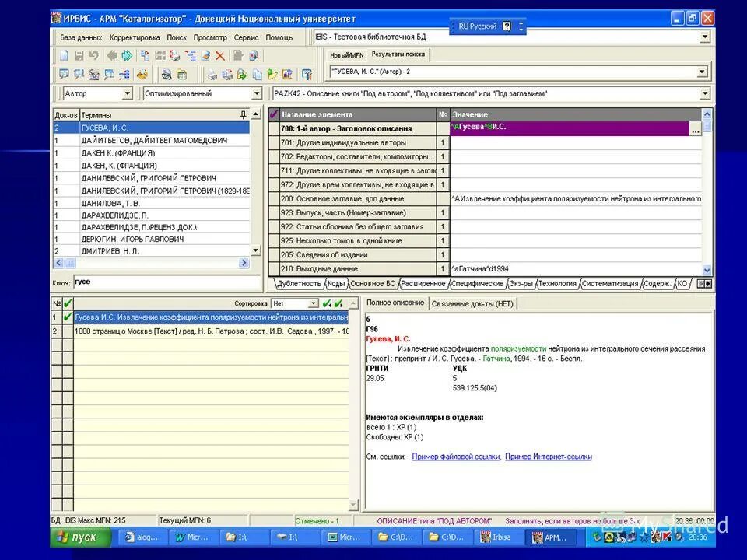The width and height of the screenshot is (747, 560).
Task: Click the pencil edit icon beside red X
Action: (x=205, y=56)
